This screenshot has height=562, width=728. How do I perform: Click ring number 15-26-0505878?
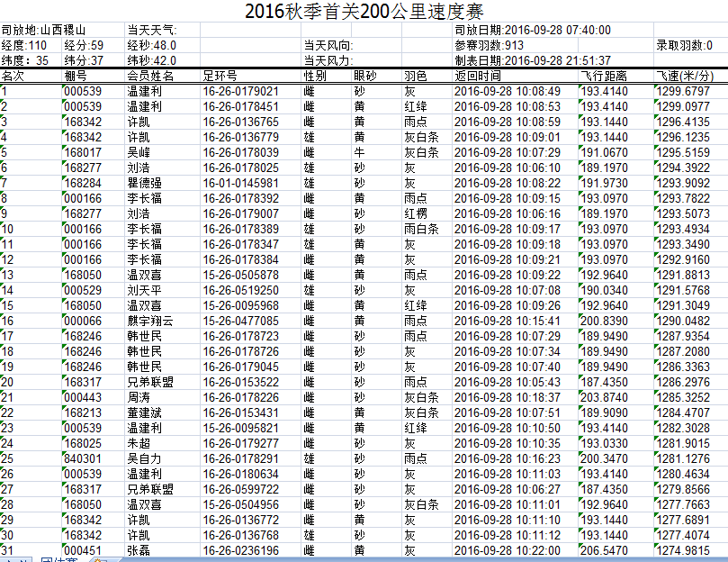[x=240, y=276]
